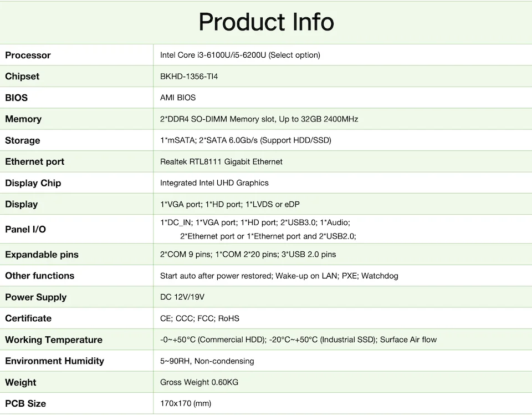Click the Product Info heading
The image size is (532, 415).
(x=266, y=22)
